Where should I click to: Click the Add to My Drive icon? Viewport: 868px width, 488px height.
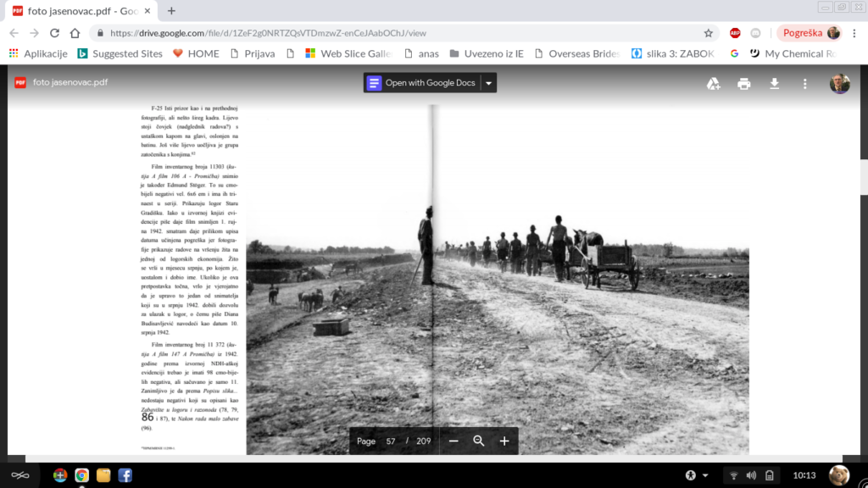tap(714, 83)
